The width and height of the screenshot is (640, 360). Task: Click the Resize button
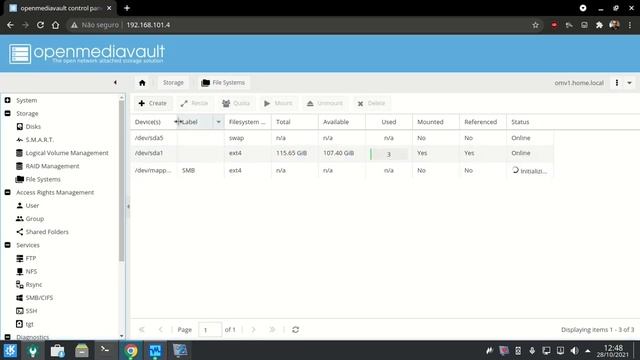click(194, 103)
